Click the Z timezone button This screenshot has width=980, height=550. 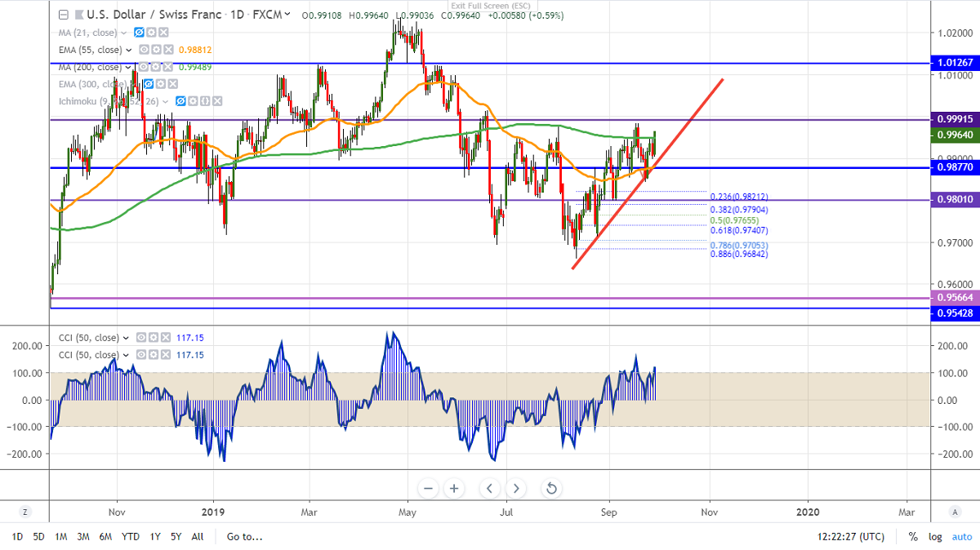pos(25,512)
